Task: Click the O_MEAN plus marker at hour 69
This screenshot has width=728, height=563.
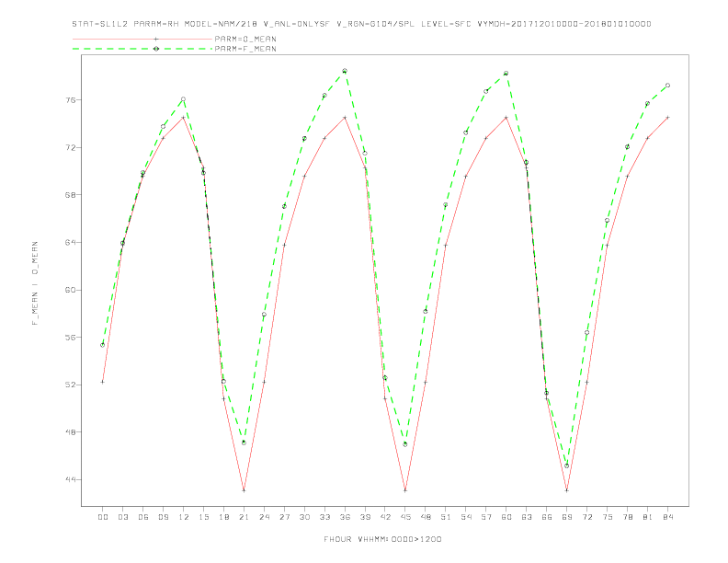Action: coord(567,490)
